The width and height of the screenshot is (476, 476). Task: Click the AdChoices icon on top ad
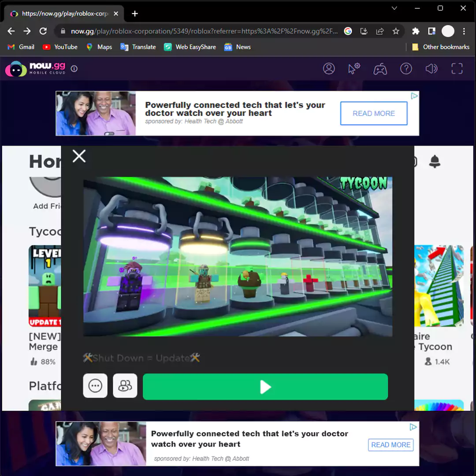coord(414,96)
